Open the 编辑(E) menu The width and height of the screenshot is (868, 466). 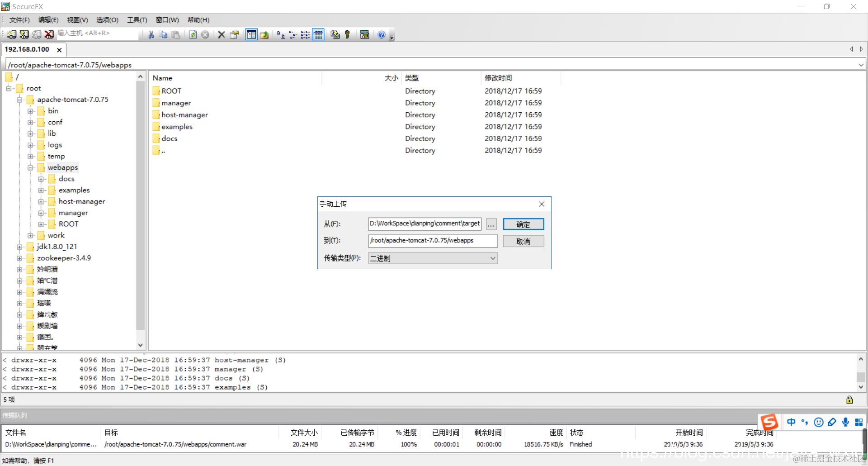point(48,20)
